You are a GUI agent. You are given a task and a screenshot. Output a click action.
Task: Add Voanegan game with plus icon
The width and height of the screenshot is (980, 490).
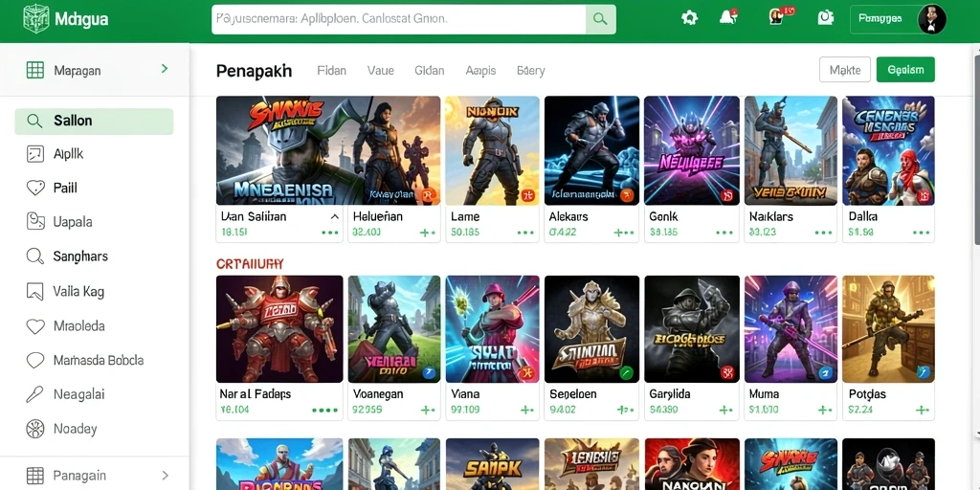[428, 410]
